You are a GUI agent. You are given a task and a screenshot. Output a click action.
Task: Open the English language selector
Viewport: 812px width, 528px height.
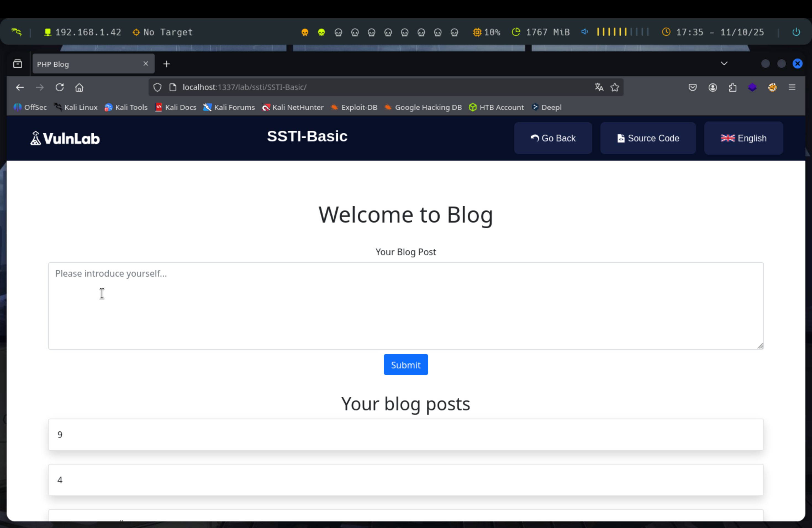point(744,138)
